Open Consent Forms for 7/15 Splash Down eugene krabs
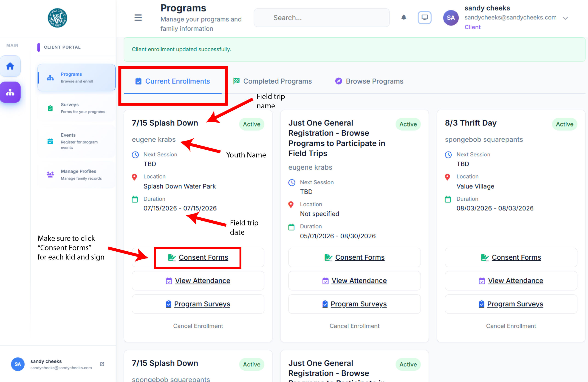The image size is (588, 382). (198, 257)
